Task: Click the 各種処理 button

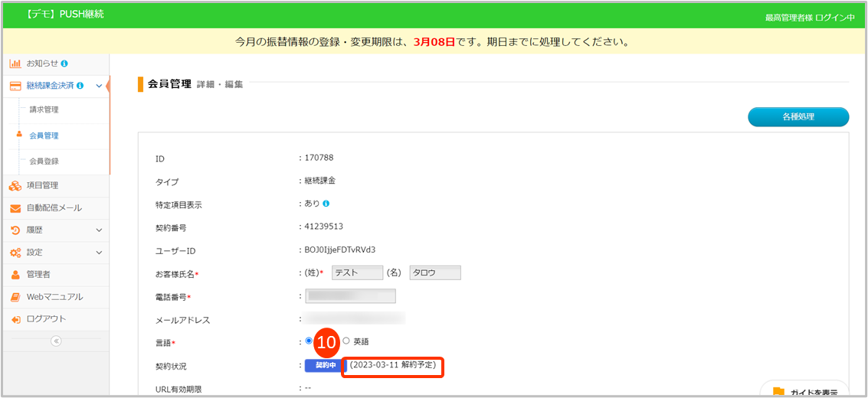Action: pyautogui.click(x=798, y=117)
